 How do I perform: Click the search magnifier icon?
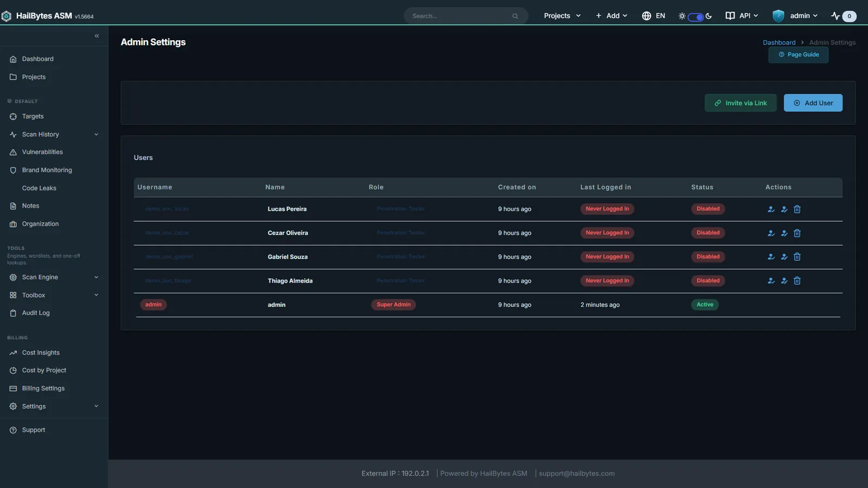pyautogui.click(x=515, y=16)
